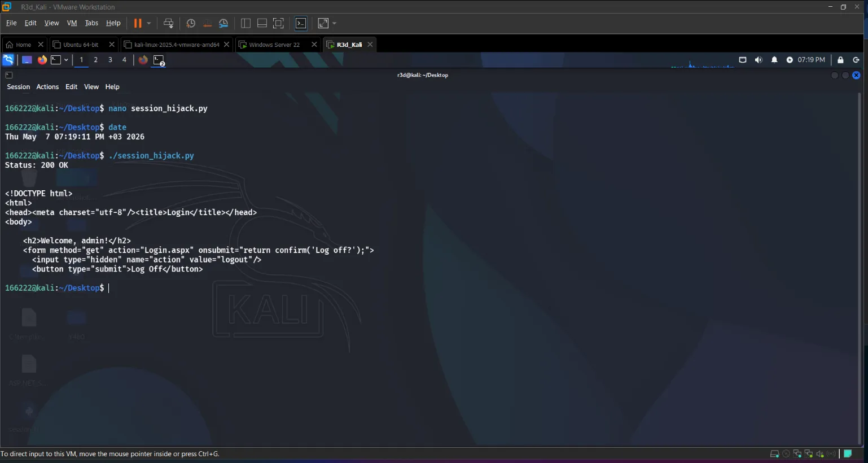Switch to workspace 4
This screenshot has width=868, height=463.
[x=124, y=60]
